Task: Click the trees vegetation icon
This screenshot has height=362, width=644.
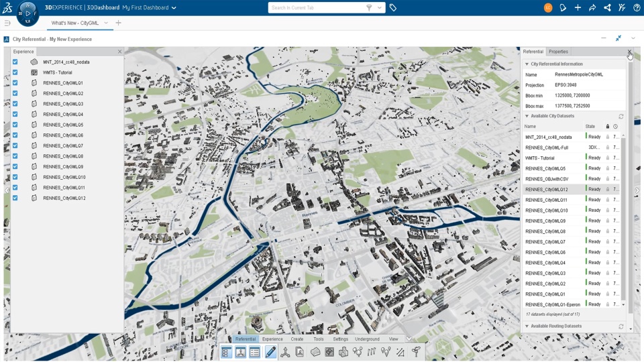Action: (x=358, y=352)
